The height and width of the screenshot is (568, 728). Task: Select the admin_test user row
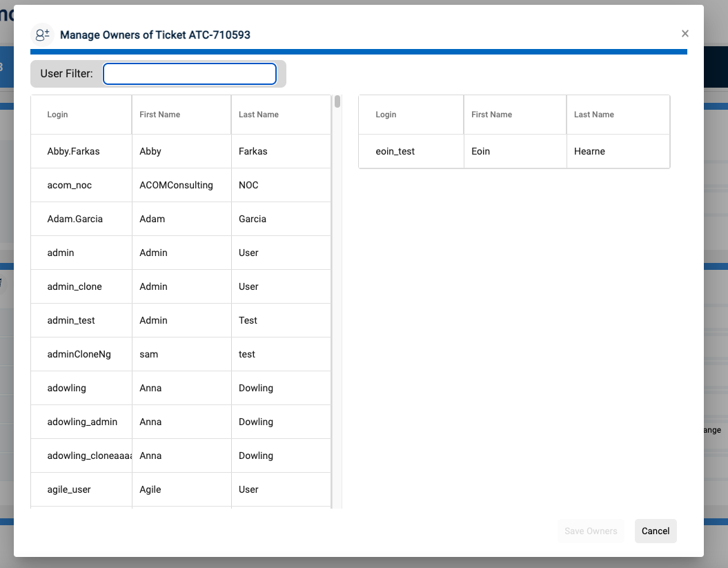click(71, 320)
